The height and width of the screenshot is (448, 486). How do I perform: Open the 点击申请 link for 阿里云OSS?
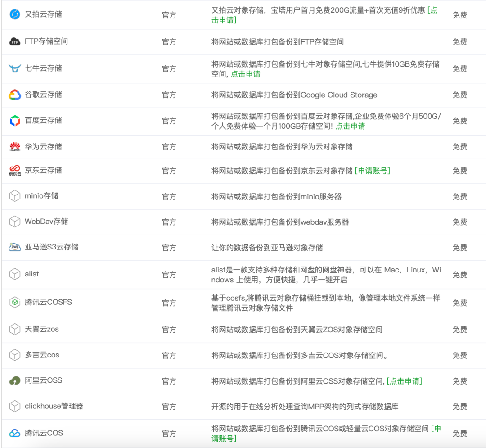pyautogui.click(x=404, y=381)
